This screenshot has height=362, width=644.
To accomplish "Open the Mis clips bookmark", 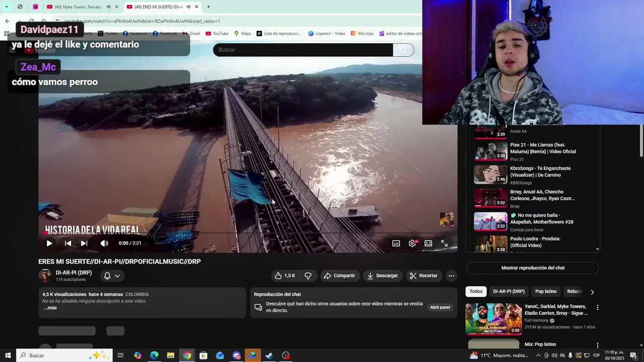I will [x=362, y=34].
